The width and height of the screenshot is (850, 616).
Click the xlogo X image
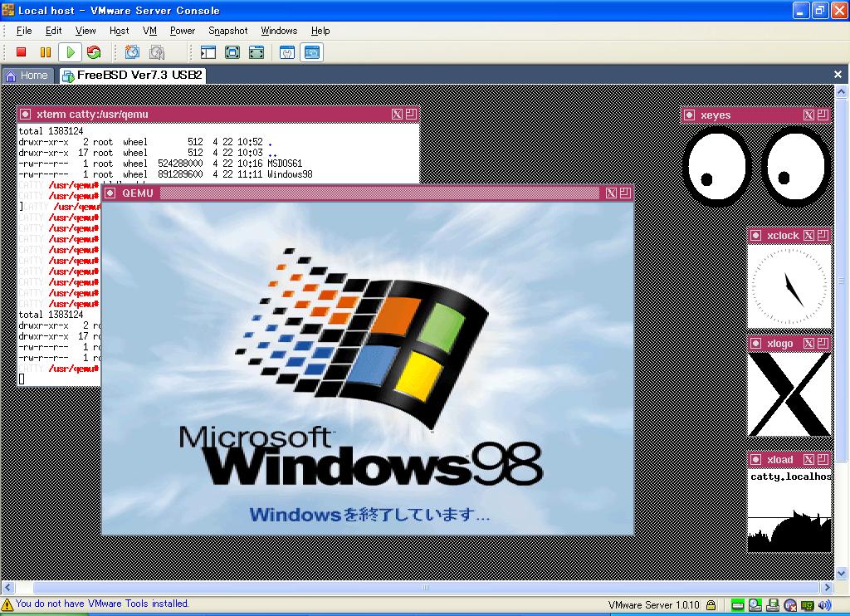tap(789, 394)
